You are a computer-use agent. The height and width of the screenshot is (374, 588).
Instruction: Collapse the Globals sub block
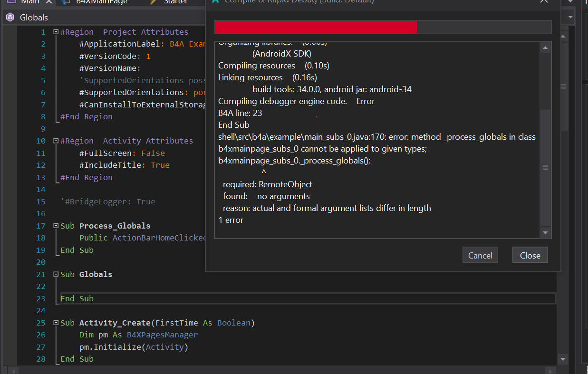point(56,275)
